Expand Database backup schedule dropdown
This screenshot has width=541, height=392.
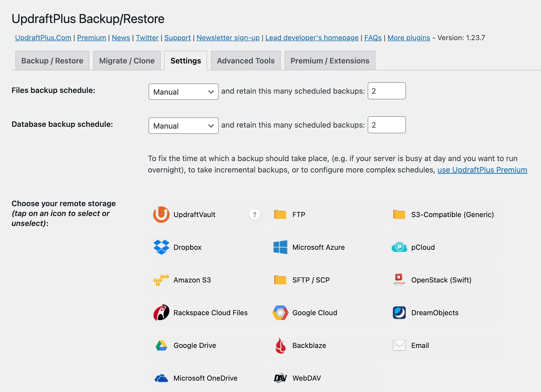coord(183,125)
